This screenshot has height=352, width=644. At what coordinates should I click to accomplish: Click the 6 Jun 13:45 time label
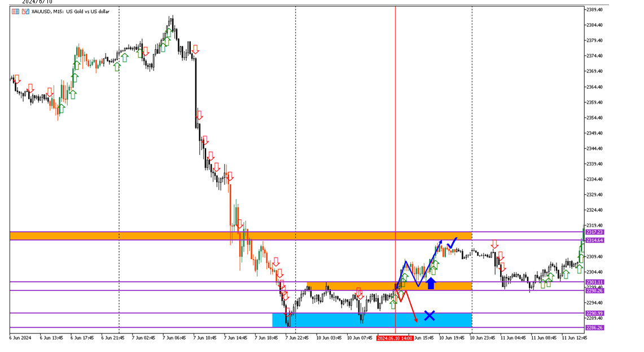(x=51, y=338)
